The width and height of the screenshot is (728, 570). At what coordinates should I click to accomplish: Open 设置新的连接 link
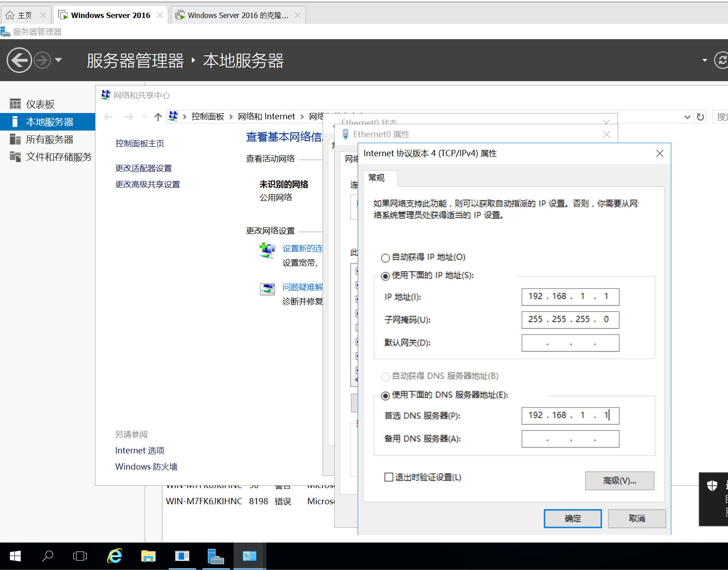[x=302, y=249]
